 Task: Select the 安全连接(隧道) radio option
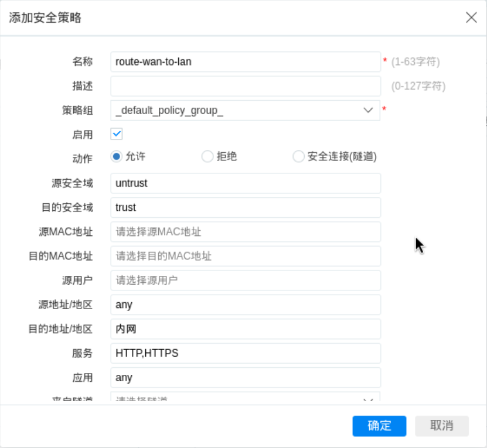(298, 156)
